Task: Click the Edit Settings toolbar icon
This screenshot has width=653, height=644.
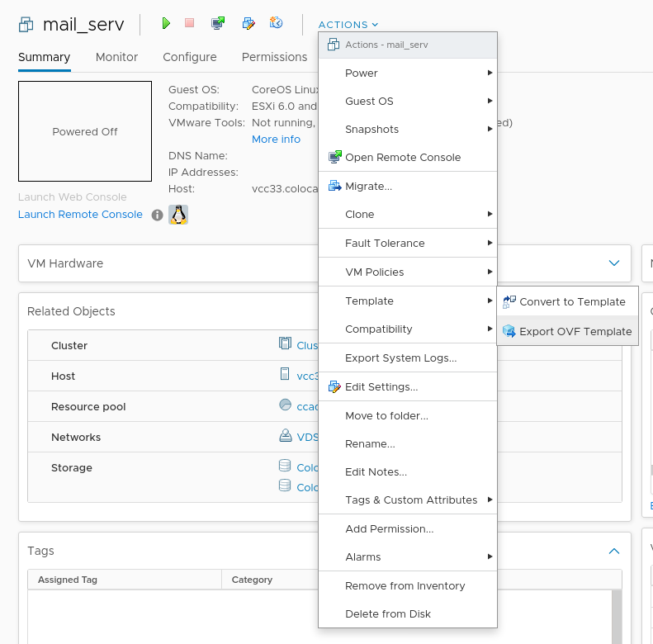Action: click(248, 23)
